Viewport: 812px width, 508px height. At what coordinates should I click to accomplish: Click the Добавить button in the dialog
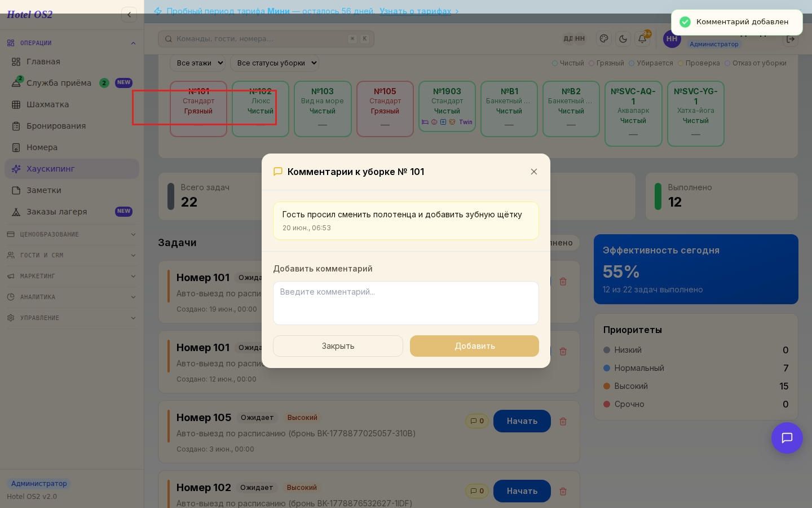pyautogui.click(x=474, y=346)
